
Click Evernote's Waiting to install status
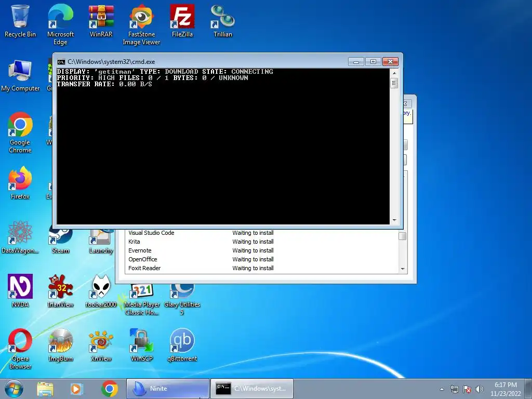(x=253, y=250)
